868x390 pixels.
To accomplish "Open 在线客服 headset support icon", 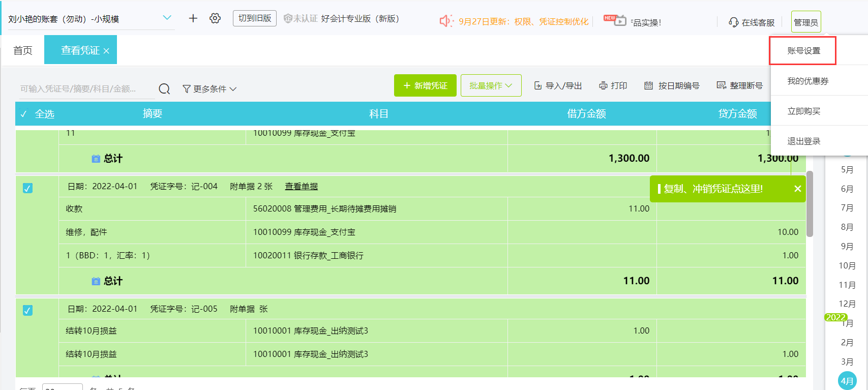I will click(x=733, y=22).
